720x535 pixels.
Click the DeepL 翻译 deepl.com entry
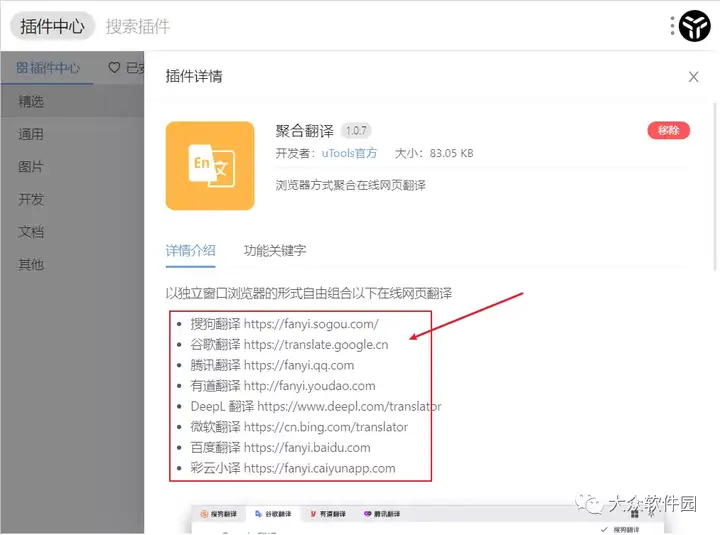(x=315, y=406)
